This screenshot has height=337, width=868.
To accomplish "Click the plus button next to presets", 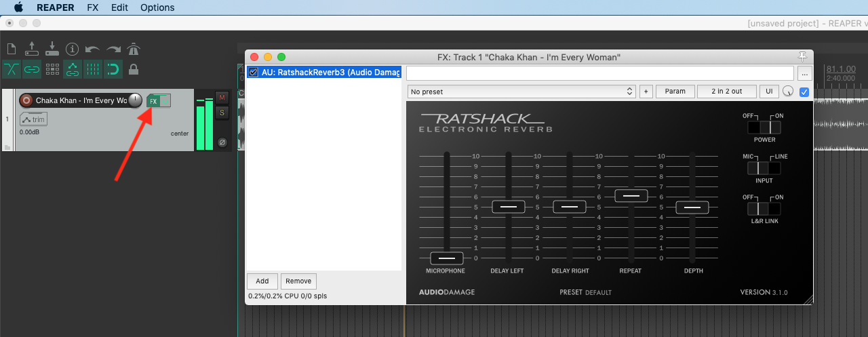I will click(x=646, y=92).
